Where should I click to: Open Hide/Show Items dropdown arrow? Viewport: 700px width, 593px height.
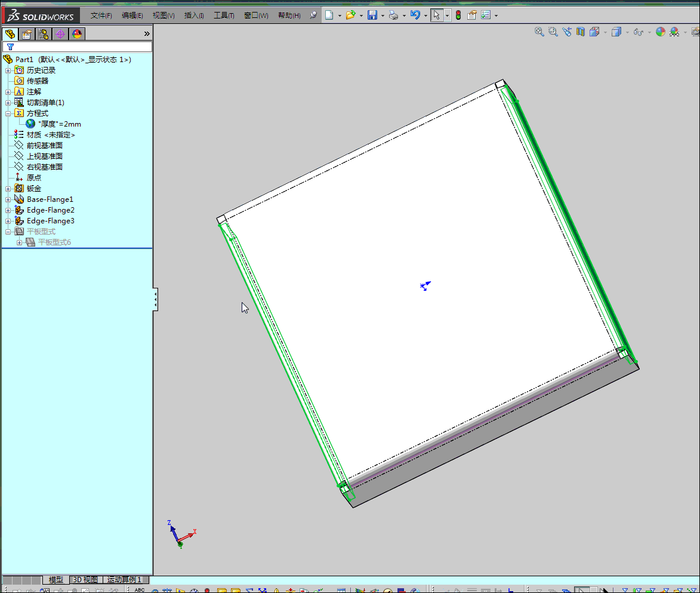[649, 32]
